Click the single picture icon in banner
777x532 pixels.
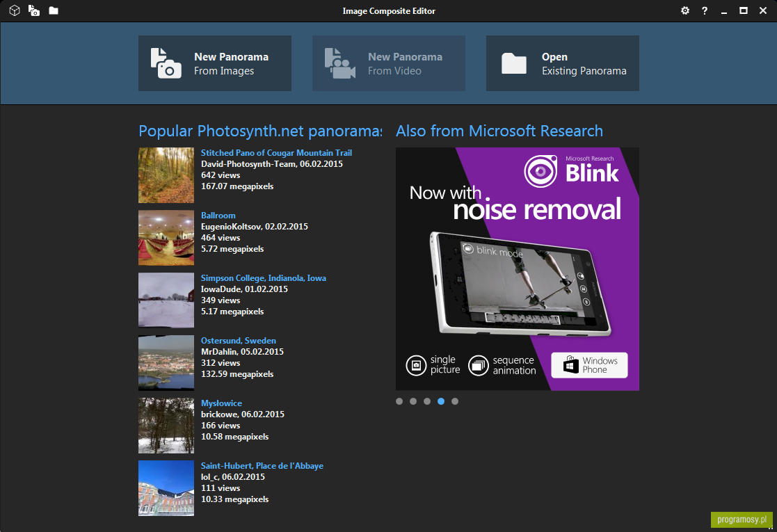[x=416, y=366]
